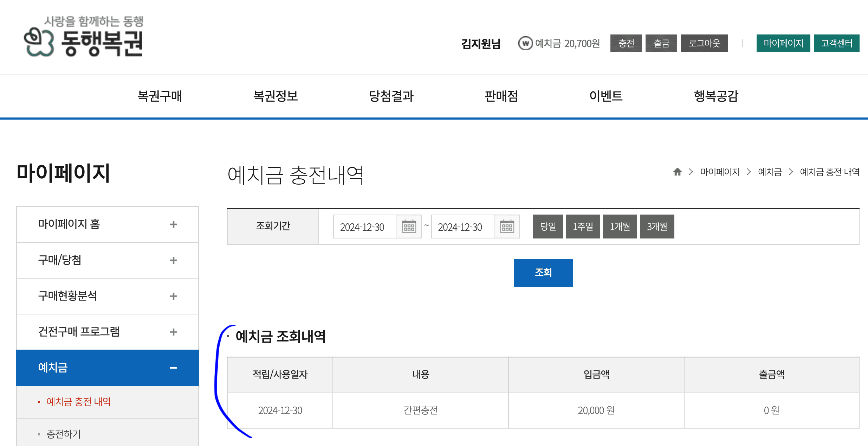Expand 구매/당첨 plus icon
Screen dimensions: 868x446
click(173, 260)
